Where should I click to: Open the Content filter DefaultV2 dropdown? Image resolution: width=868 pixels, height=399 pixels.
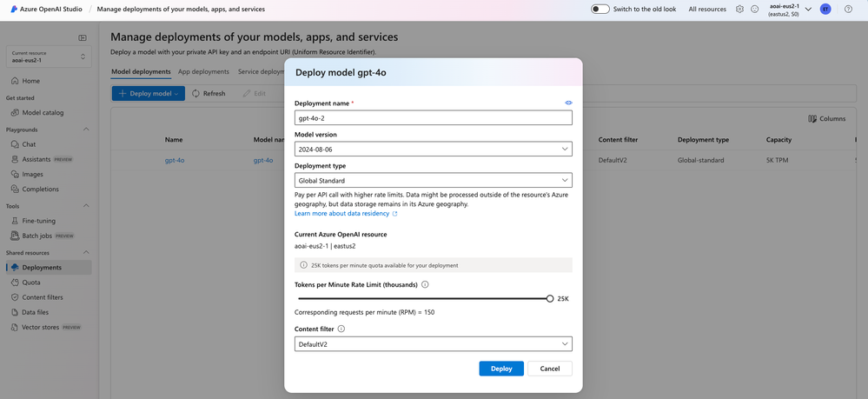click(x=434, y=343)
